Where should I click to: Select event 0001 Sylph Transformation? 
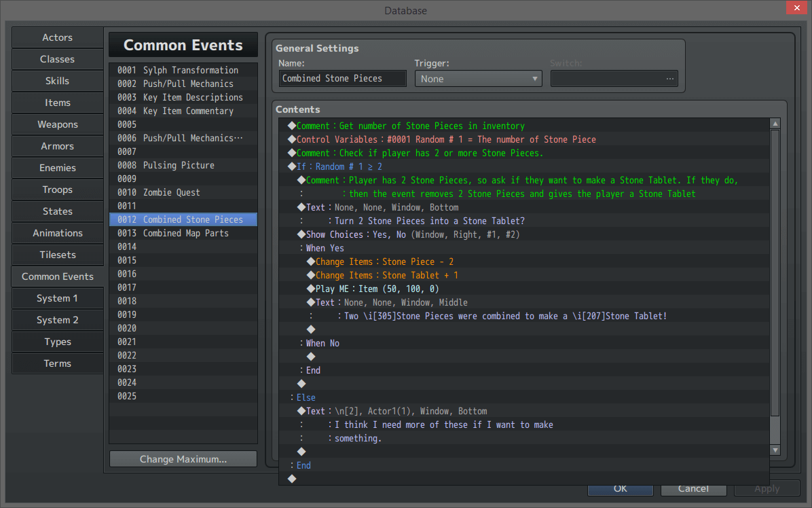coord(183,70)
